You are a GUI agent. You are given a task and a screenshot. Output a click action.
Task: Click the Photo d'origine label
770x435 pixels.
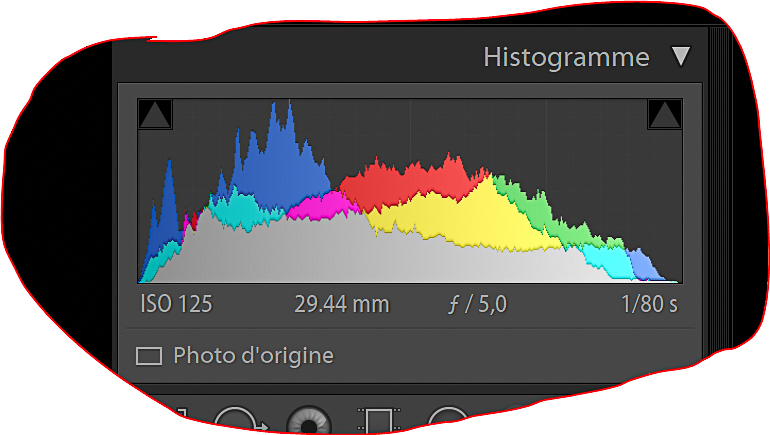(253, 355)
